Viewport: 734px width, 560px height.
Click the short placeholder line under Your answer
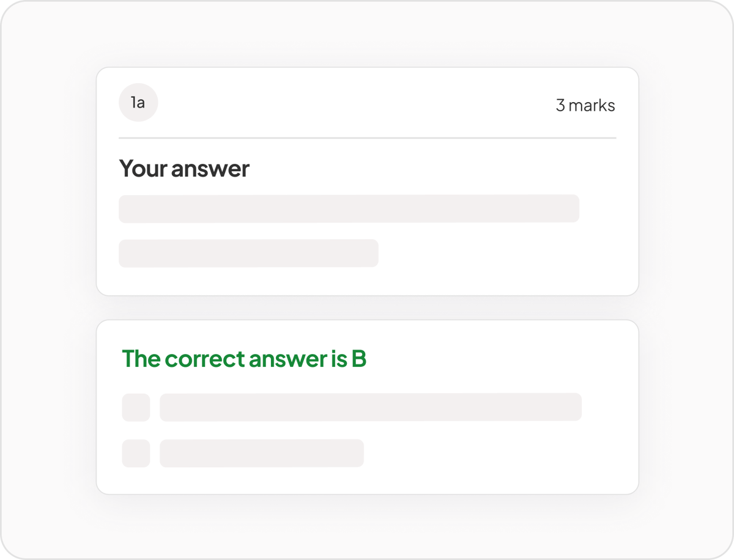click(x=248, y=253)
